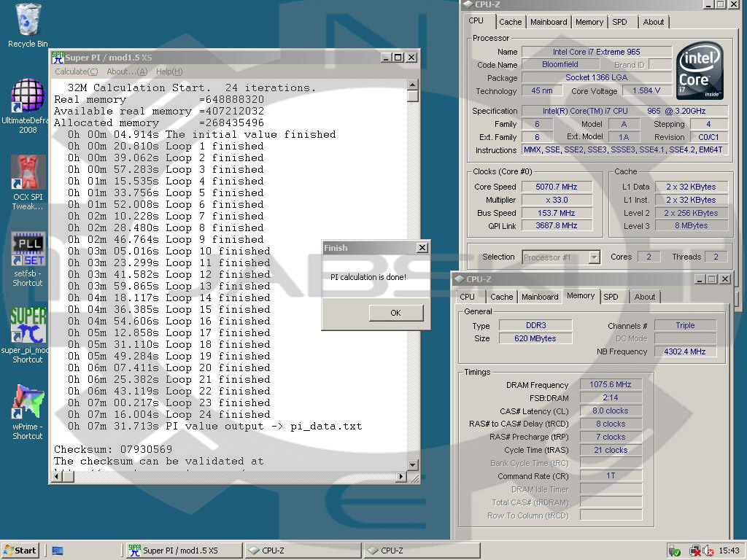Click Loop 24 finished line
The height and width of the screenshot is (560, 747).
pos(169,414)
